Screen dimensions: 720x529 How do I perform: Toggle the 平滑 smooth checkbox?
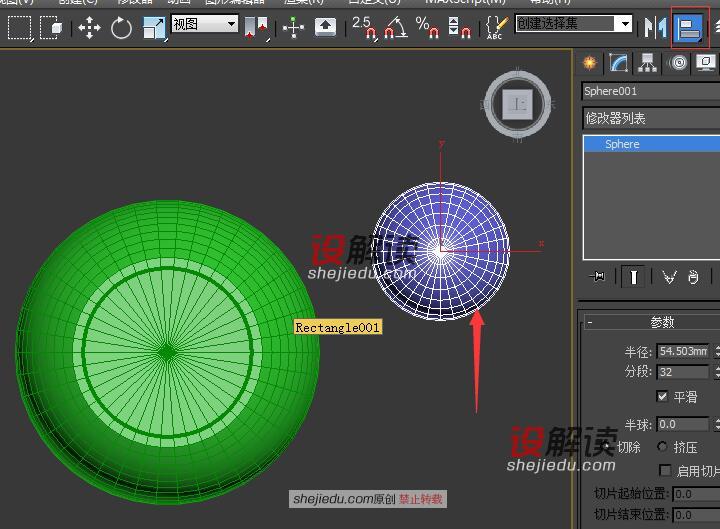(662, 396)
